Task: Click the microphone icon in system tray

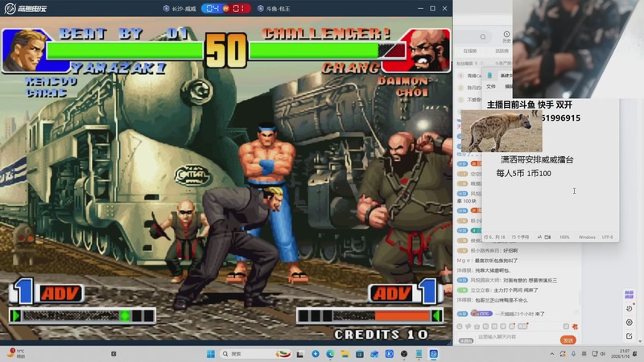Action: point(573,354)
